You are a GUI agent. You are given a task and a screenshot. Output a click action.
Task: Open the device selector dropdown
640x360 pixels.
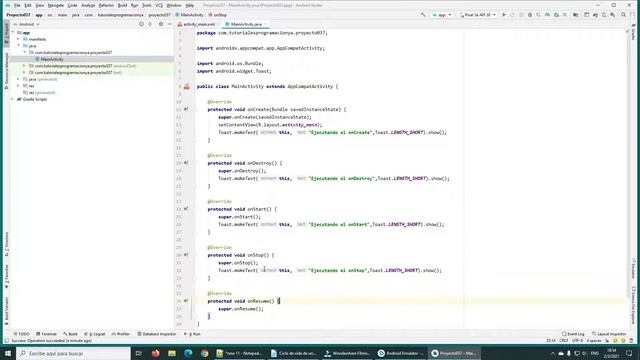tap(478, 15)
